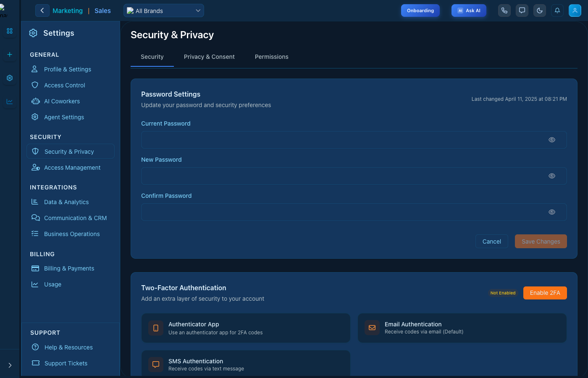The height and width of the screenshot is (378, 588).
Task: Open the phone call icon in header
Action: [x=504, y=10]
